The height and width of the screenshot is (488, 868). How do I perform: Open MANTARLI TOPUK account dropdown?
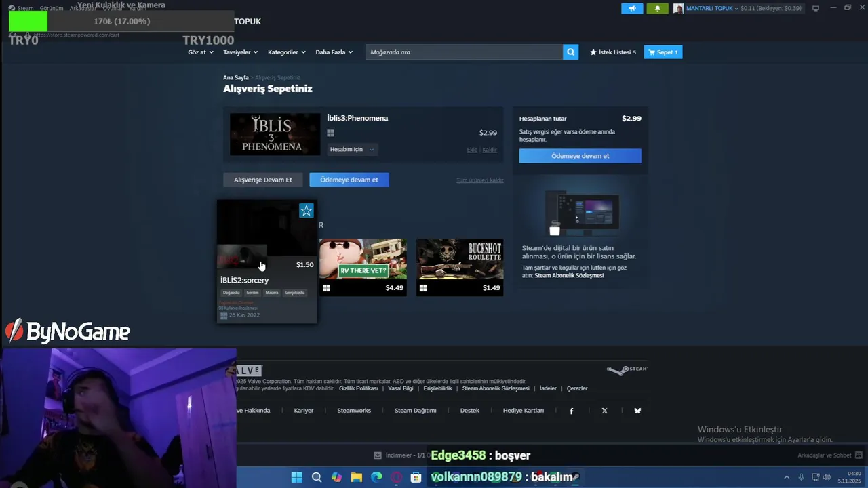(712, 9)
